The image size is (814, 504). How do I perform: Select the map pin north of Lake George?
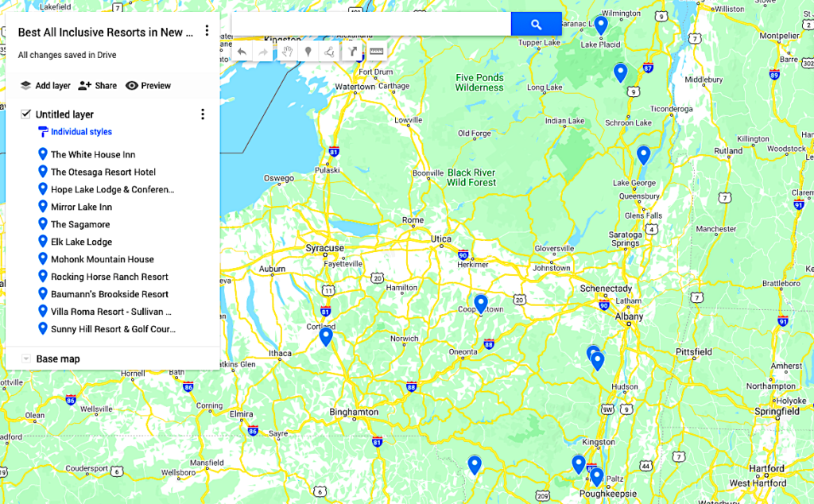[x=643, y=155]
